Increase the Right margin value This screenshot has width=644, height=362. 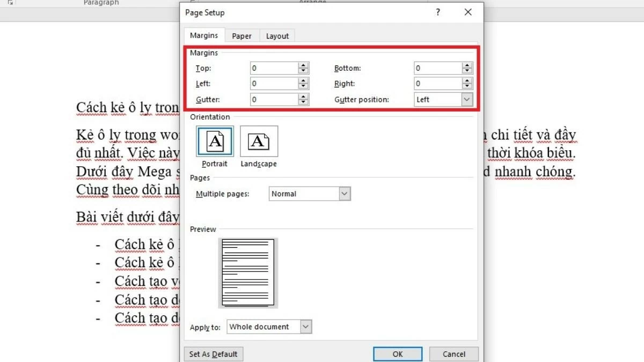tap(466, 80)
